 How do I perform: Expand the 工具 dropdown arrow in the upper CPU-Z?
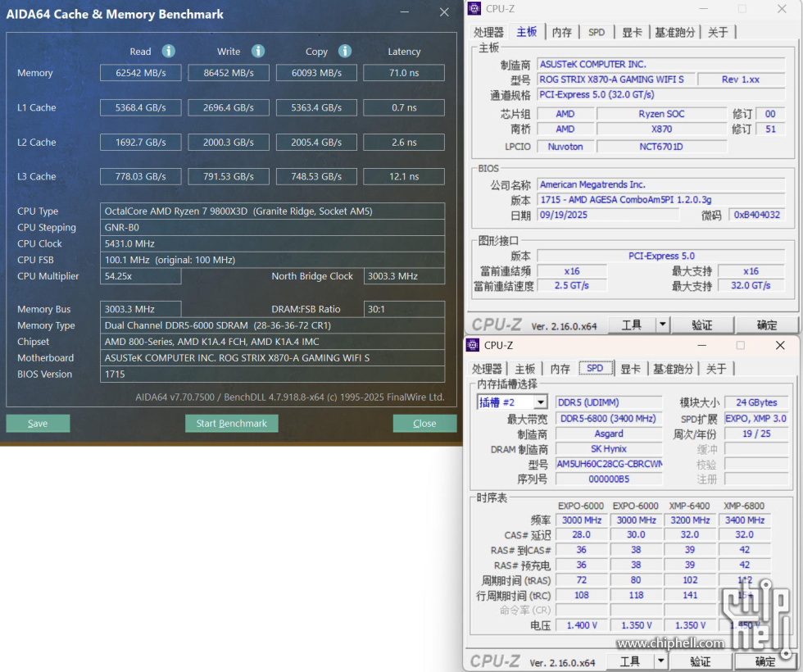coord(663,325)
